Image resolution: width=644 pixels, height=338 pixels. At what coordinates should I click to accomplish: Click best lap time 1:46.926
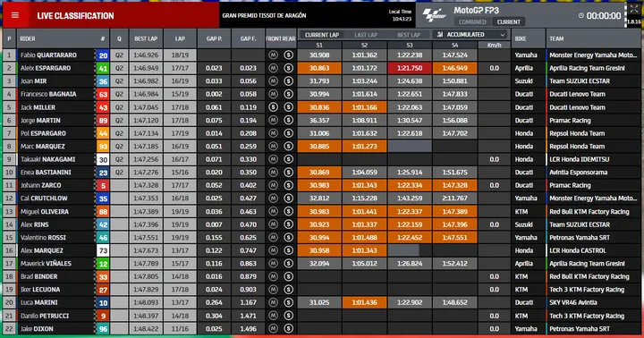point(146,55)
